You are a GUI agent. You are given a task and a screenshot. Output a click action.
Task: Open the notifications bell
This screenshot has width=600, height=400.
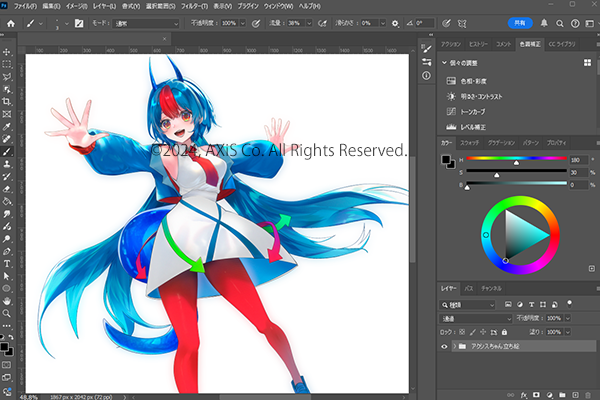coord(544,23)
